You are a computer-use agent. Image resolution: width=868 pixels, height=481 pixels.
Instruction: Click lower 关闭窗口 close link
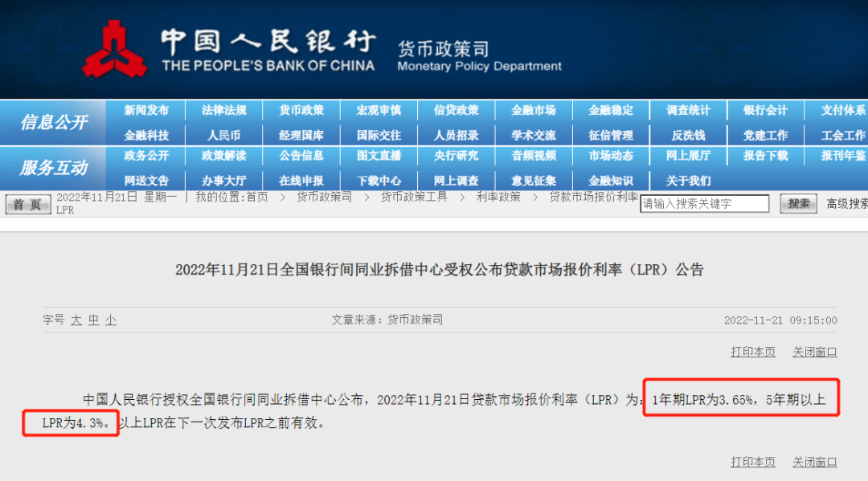[x=814, y=462]
